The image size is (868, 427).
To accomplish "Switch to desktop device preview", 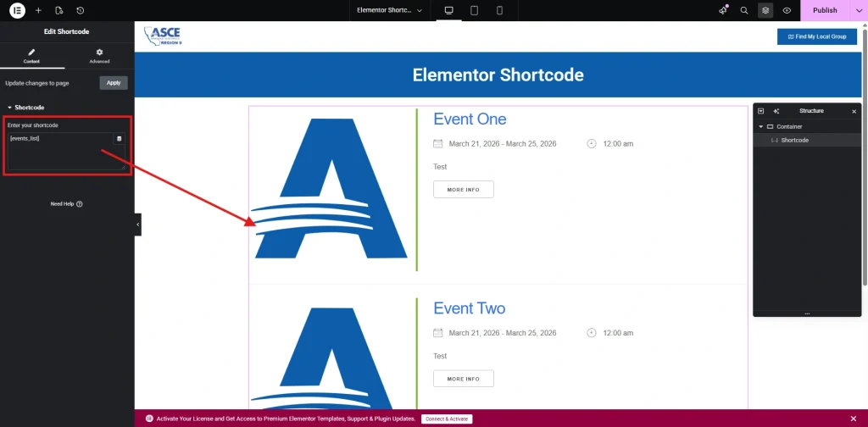I will [x=449, y=10].
